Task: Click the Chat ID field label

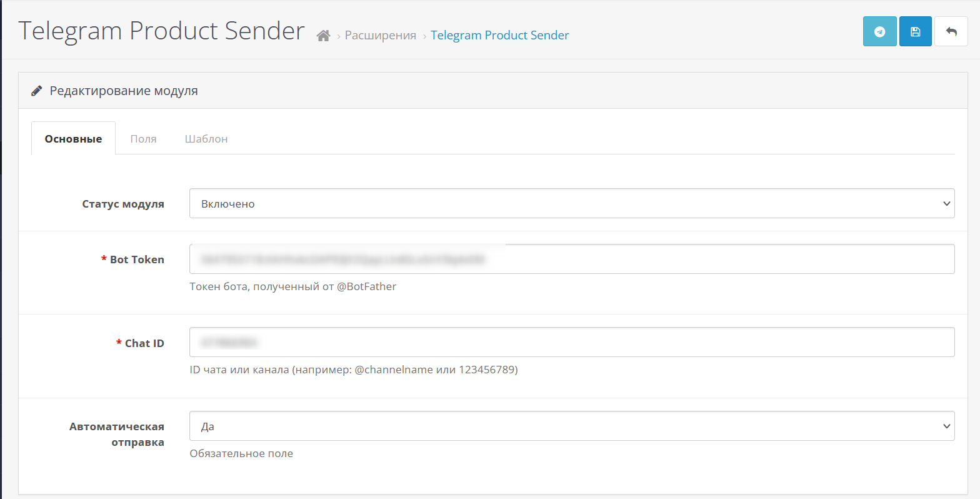Action: coord(144,343)
